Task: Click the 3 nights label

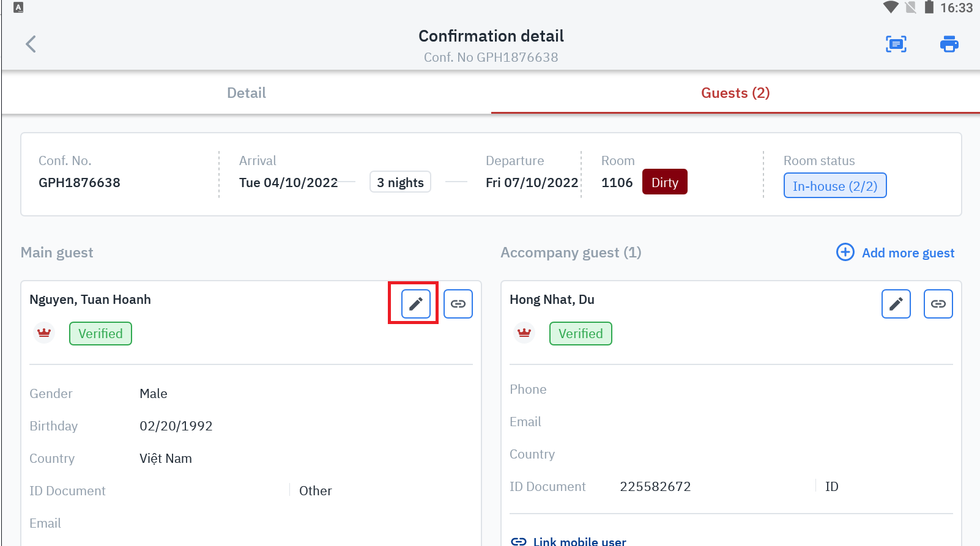Action: [x=400, y=182]
